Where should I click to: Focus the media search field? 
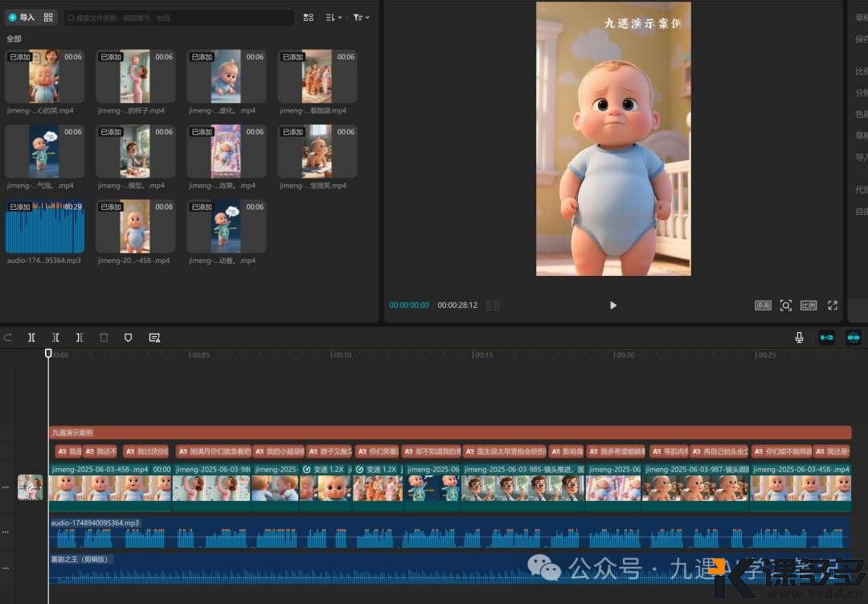pyautogui.click(x=178, y=18)
